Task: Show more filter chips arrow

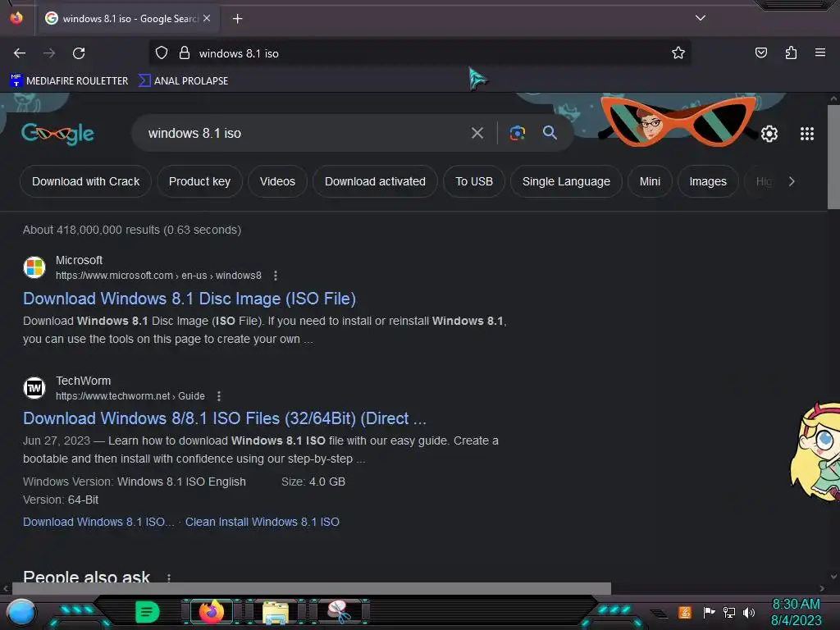Action: [x=792, y=181]
